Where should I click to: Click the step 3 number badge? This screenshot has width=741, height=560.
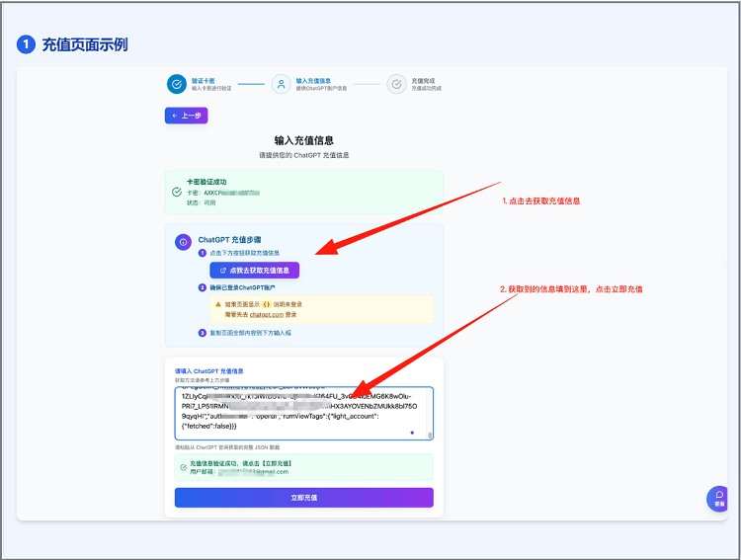[203, 333]
